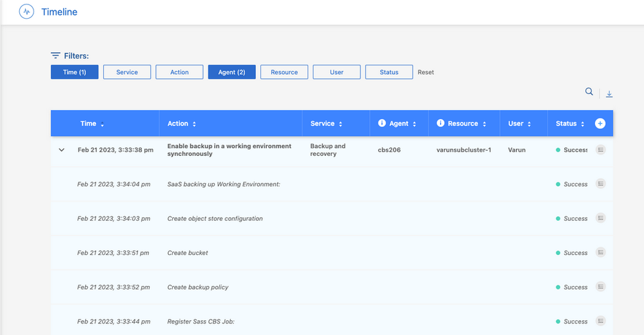Open the Status filter dropdown

[x=389, y=72]
